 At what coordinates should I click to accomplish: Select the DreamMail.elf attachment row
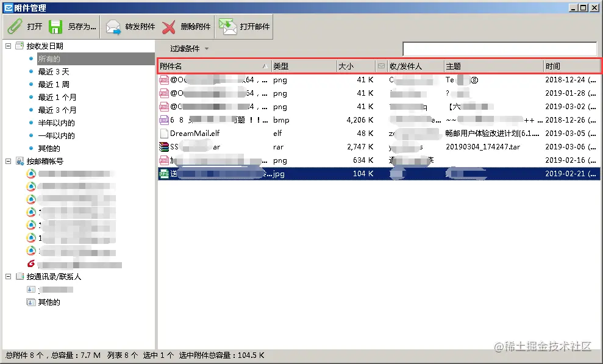click(x=379, y=134)
